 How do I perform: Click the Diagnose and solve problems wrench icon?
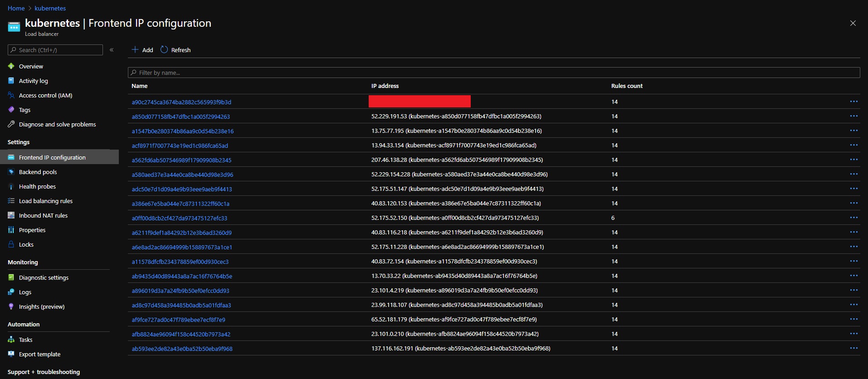pos(11,124)
